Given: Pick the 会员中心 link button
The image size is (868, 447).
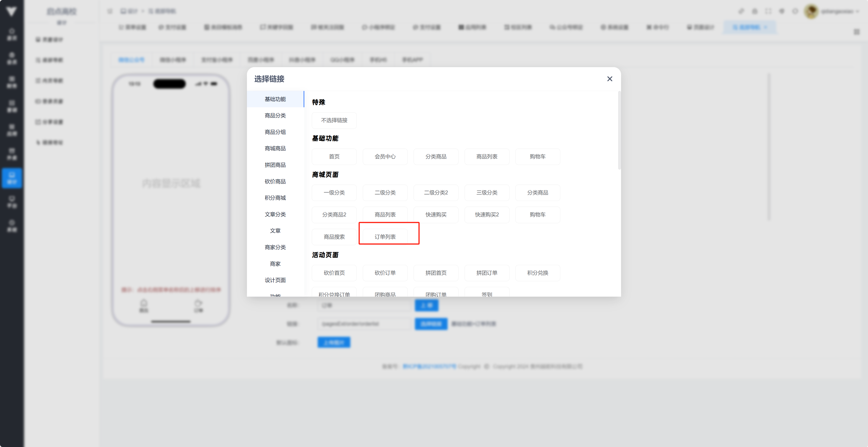Looking at the screenshot, I should [385, 156].
